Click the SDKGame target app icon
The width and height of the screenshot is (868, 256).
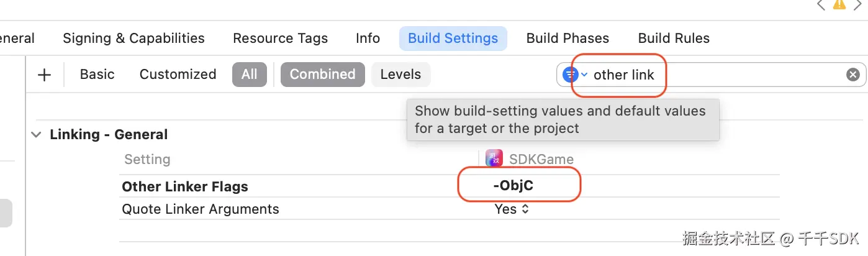[x=494, y=159]
